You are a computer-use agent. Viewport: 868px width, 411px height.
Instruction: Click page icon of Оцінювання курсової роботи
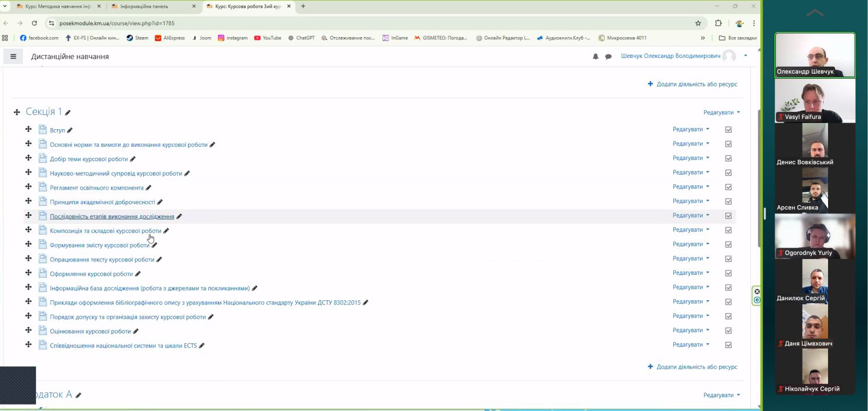pyautogui.click(x=42, y=330)
